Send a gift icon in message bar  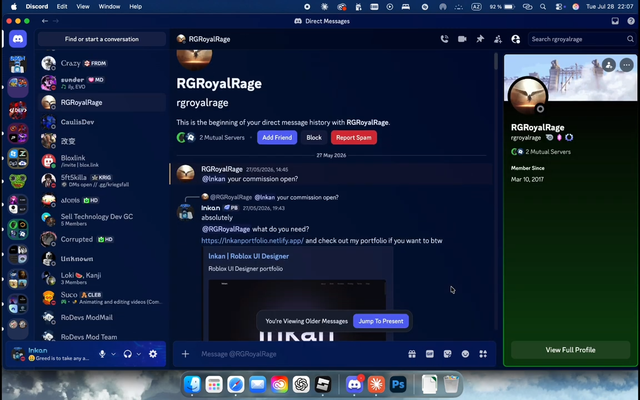(x=412, y=354)
